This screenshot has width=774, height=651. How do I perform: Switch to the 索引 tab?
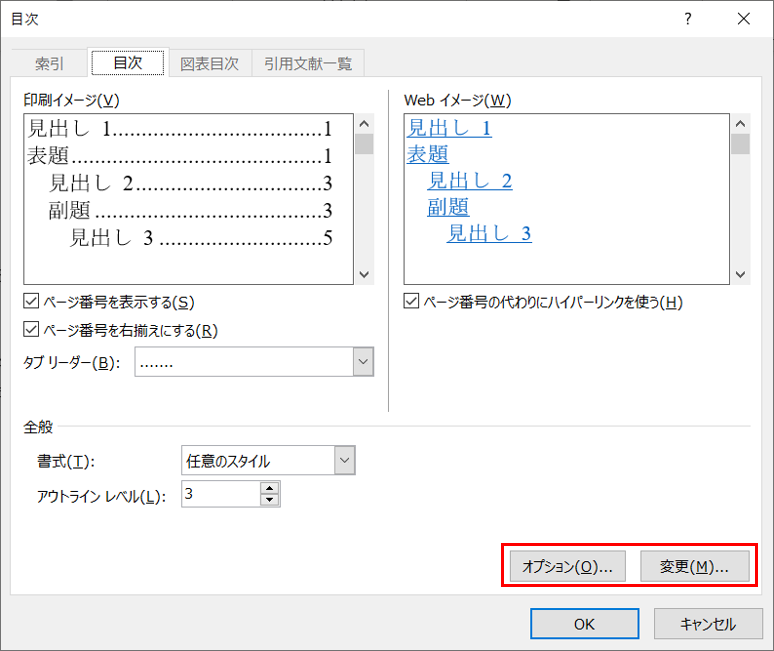[x=49, y=64]
